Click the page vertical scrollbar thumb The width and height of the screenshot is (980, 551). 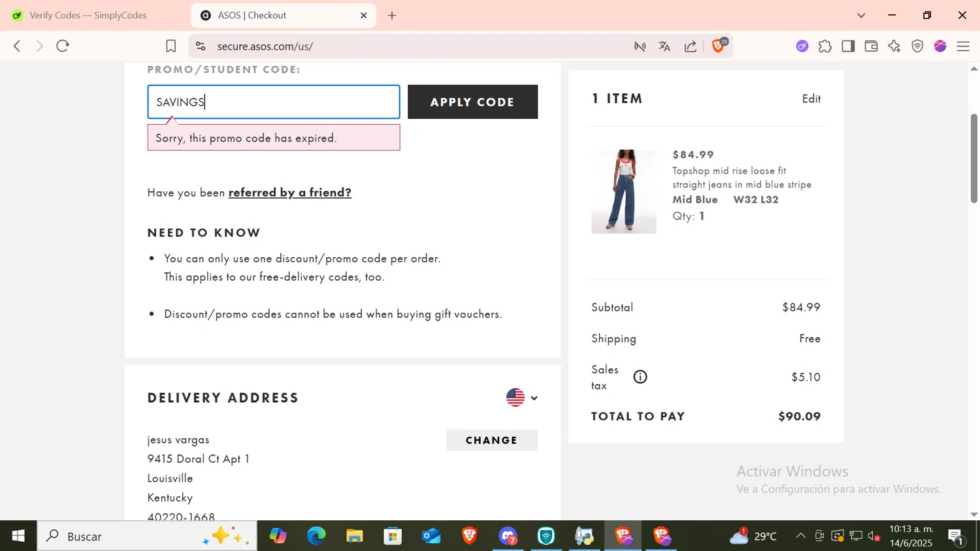973,158
